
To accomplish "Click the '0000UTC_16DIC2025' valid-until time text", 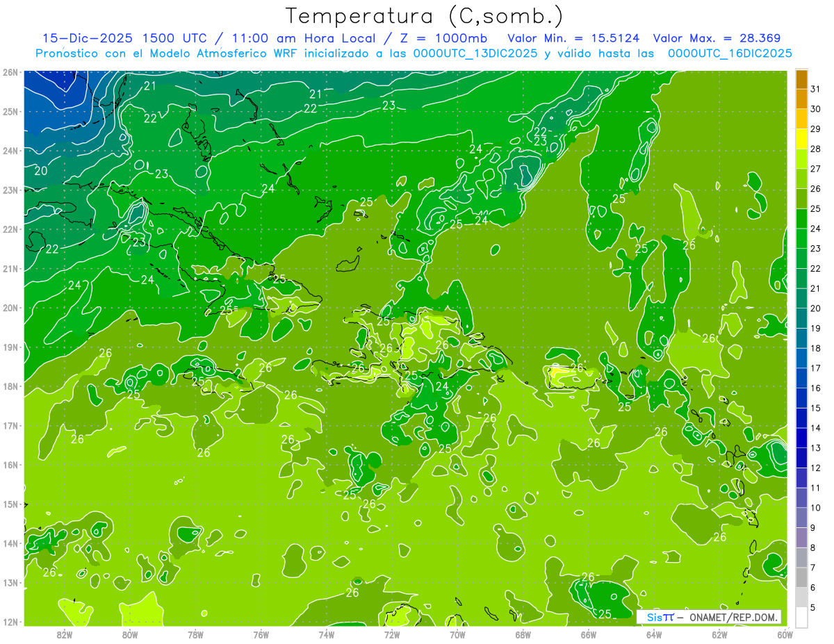I will (x=730, y=53).
